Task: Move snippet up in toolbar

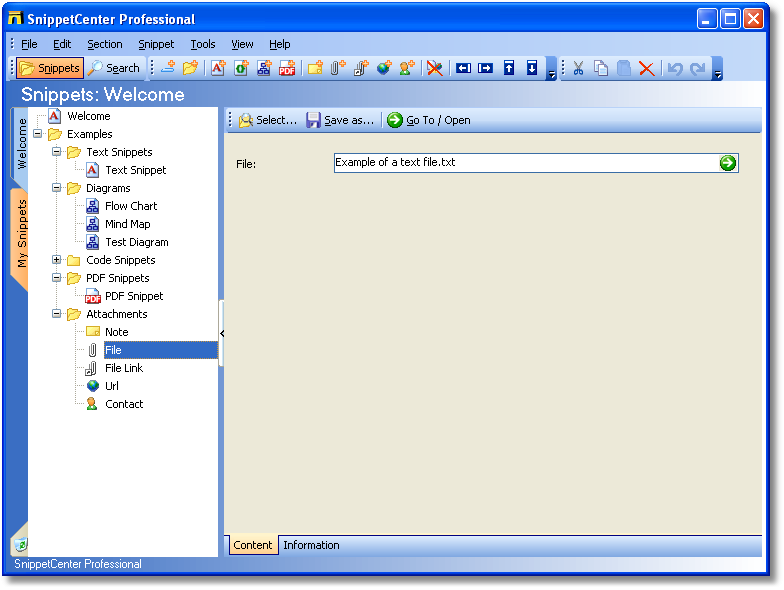Action: coord(508,68)
